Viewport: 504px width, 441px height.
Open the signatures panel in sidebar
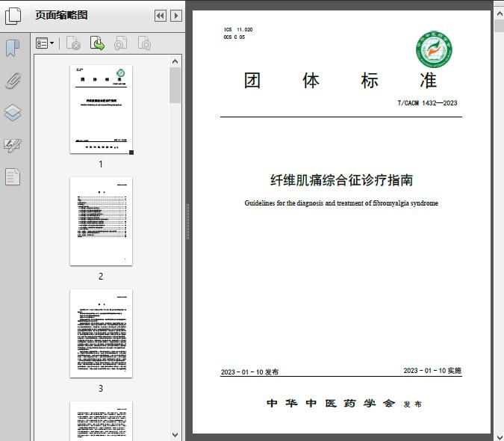click(13, 145)
